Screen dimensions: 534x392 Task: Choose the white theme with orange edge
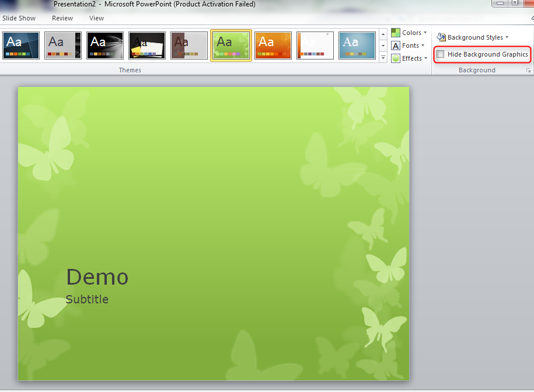[x=315, y=45]
